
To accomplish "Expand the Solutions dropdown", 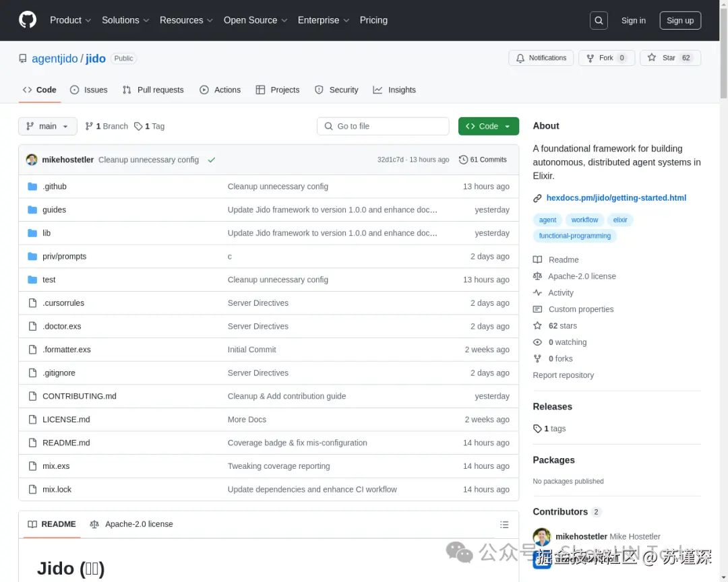I will (x=125, y=20).
